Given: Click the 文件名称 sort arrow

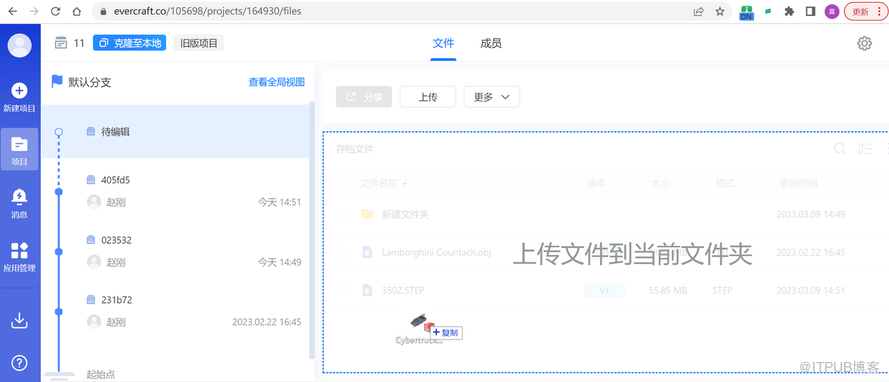Looking at the screenshot, I should coord(405,184).
